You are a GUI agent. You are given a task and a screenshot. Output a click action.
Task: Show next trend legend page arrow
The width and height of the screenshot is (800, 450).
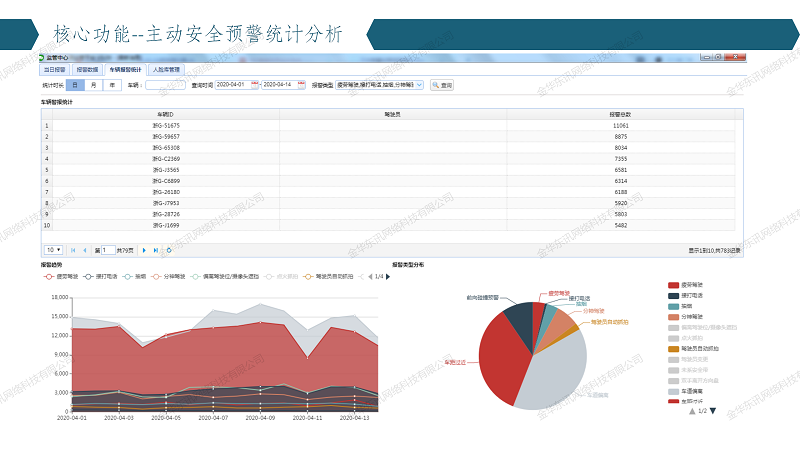coord(387,275)
